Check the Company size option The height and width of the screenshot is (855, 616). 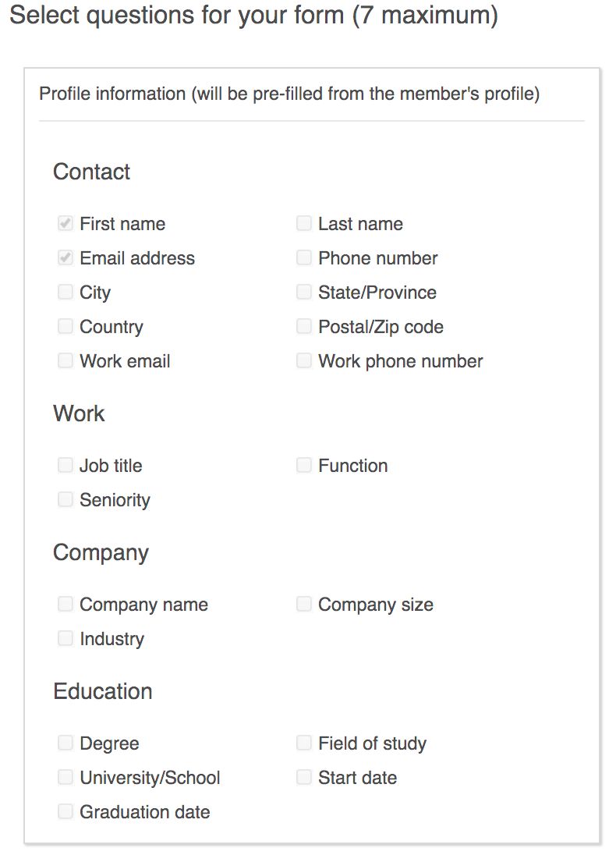coord(304,605)
